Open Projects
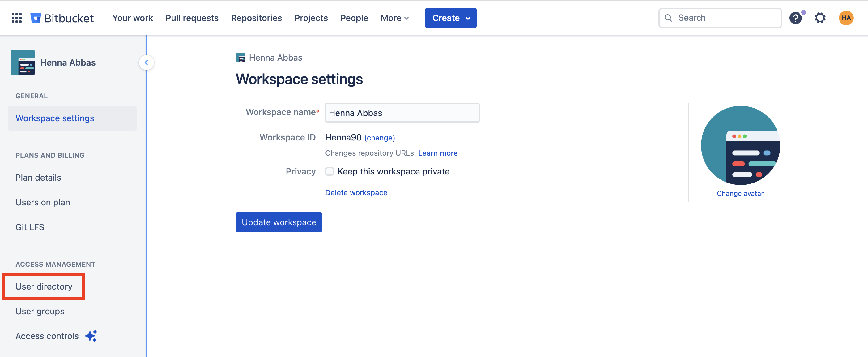The width and height of the screenshot is (868, 357). (311, 18)
